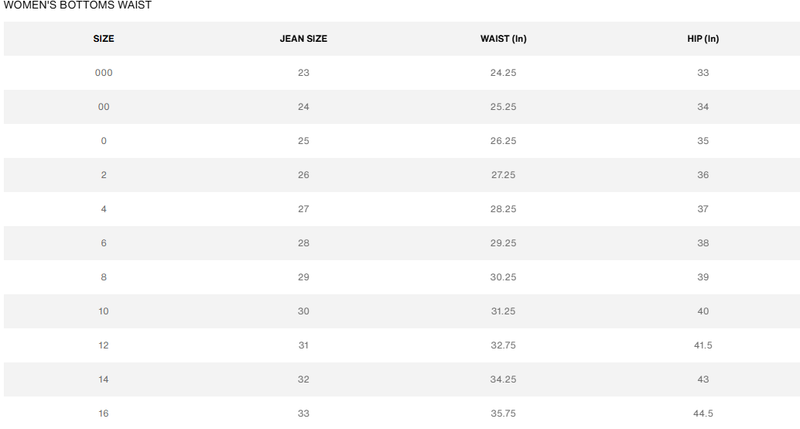Click the waist value 27.25
Viewport: 800px width, 429px height.
503,175
